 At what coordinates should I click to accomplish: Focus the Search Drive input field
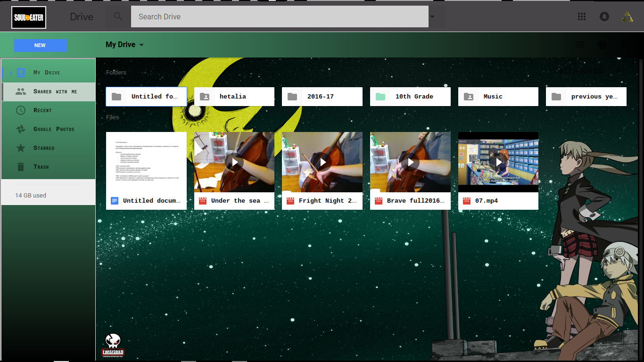point(280,16)
